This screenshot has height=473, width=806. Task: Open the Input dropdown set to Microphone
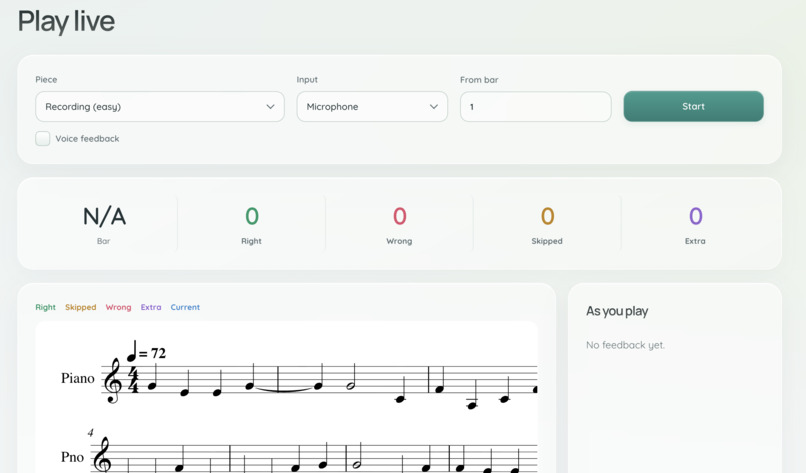(372, 106)
